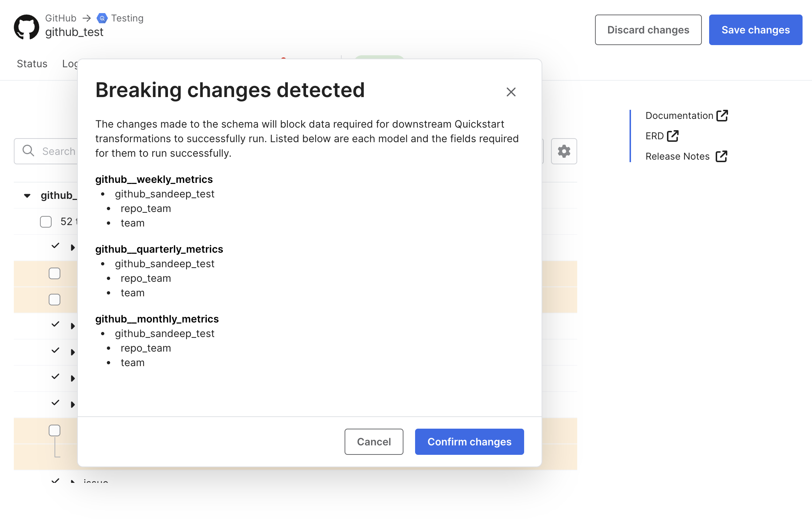
Task: Open schema settings gear icon
Action: click(x=564, y=151)
